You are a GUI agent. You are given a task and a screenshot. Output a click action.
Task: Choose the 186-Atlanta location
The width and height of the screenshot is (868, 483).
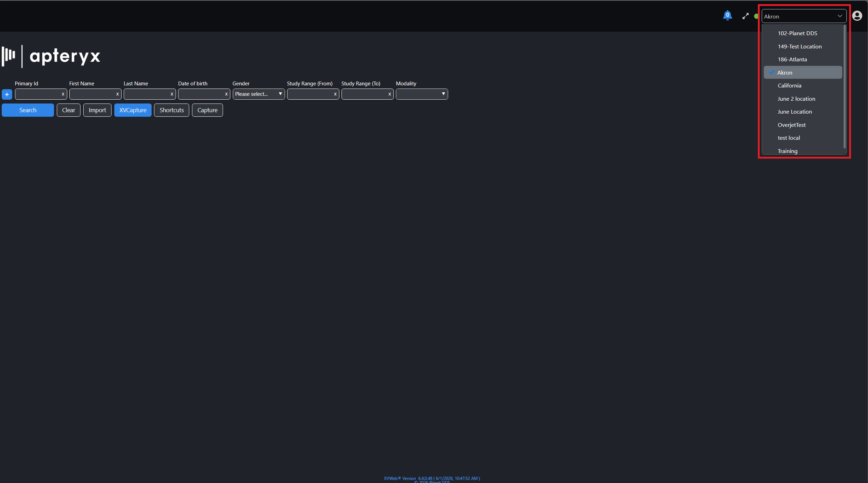[803, 60]
